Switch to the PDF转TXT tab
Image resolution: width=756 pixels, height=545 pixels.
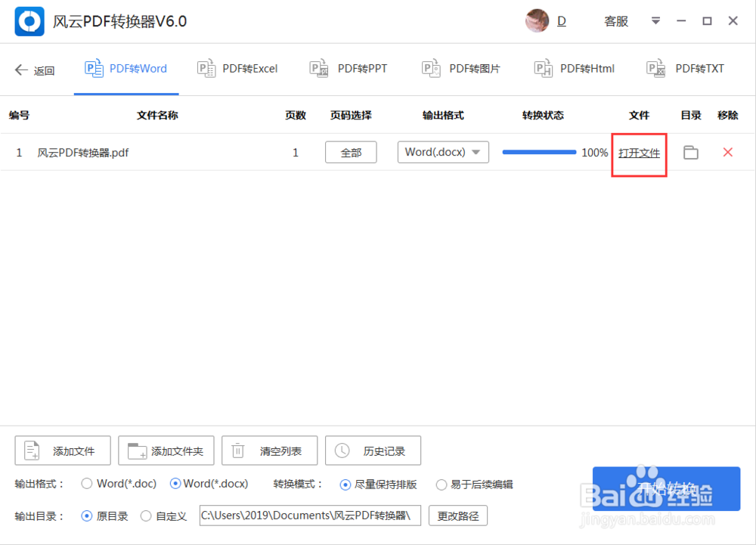[x=685, y=69]
